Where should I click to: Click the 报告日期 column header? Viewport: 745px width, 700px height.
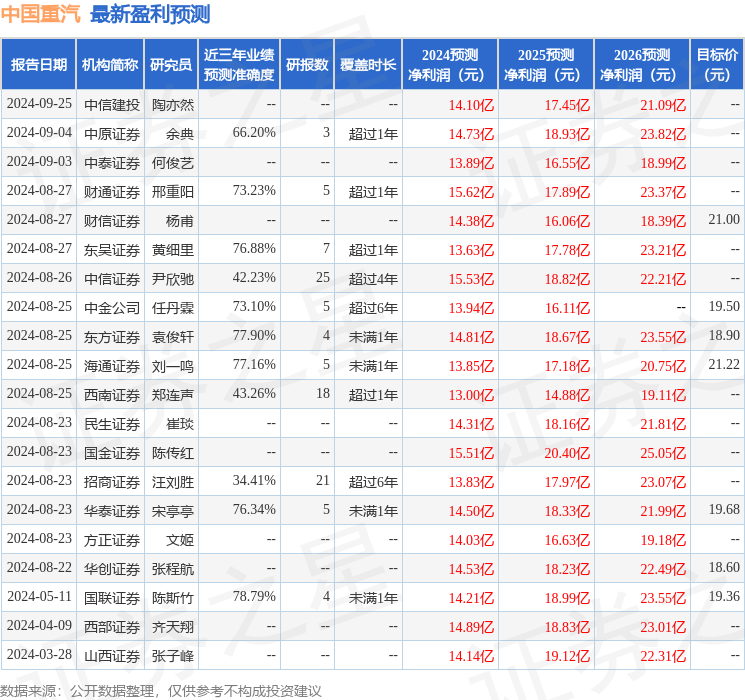[x=38, y=65]
